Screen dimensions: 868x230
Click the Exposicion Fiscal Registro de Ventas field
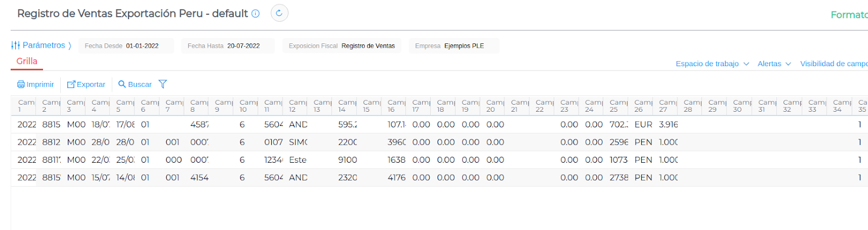tap(342, 46)
